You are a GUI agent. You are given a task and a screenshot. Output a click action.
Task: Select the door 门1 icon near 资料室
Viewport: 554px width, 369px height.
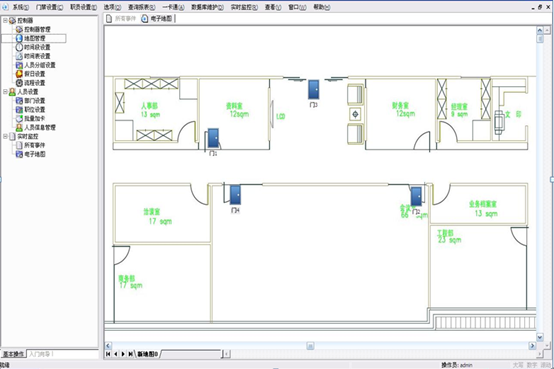point(213,138)
